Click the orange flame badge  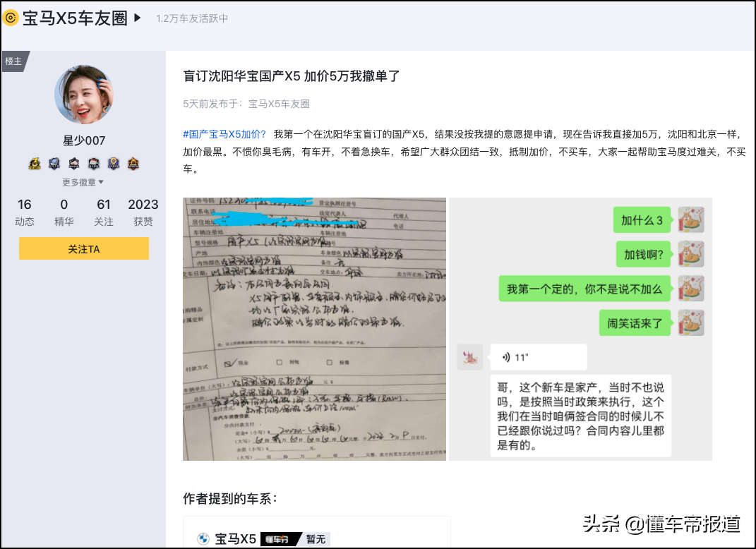[x=133, y=164]
